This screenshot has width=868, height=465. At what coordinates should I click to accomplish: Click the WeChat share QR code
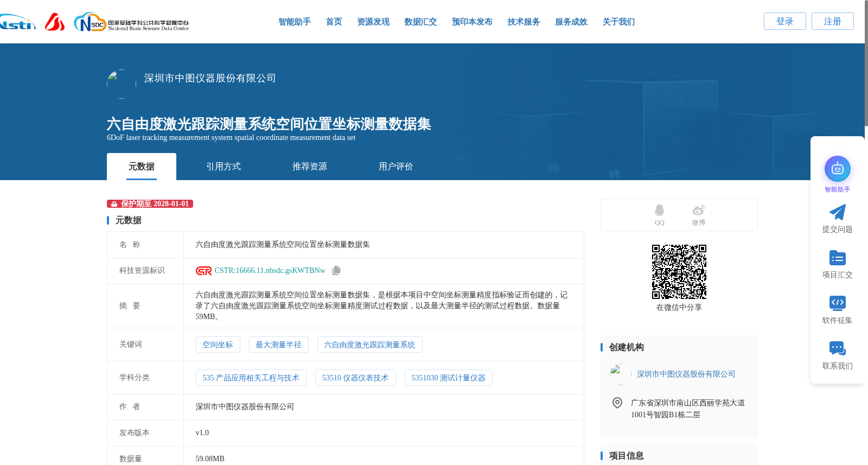coord(679,272)
